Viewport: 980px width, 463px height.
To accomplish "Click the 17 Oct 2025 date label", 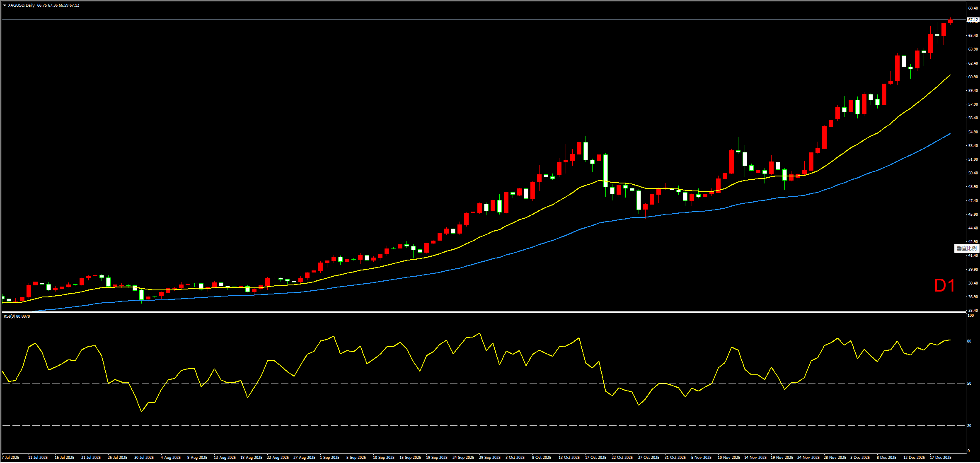I will (595, 458).
